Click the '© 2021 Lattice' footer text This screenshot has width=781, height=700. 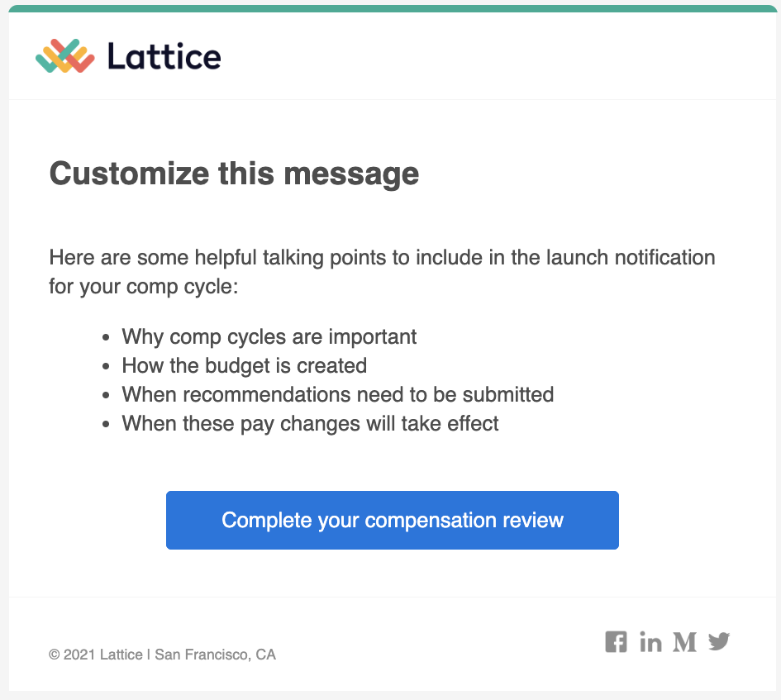click(163, 654)
